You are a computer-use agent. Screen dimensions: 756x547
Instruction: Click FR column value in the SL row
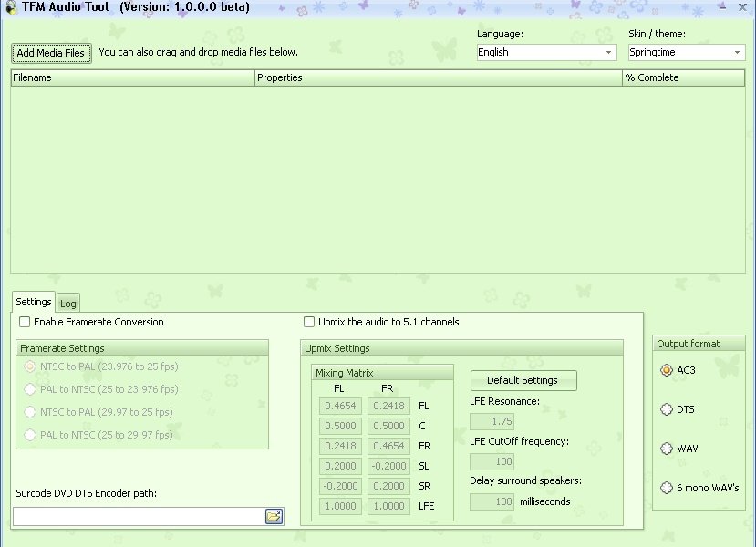tap(388, 467)
